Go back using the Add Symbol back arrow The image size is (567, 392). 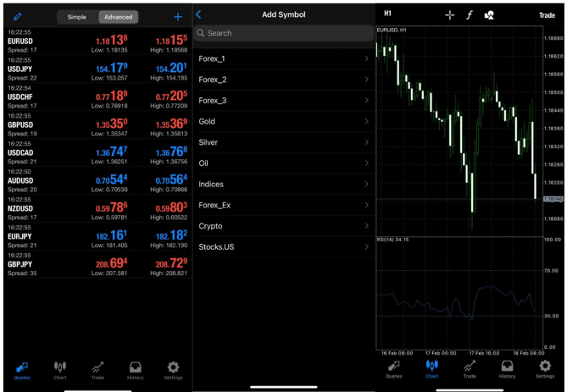point(199,14)
